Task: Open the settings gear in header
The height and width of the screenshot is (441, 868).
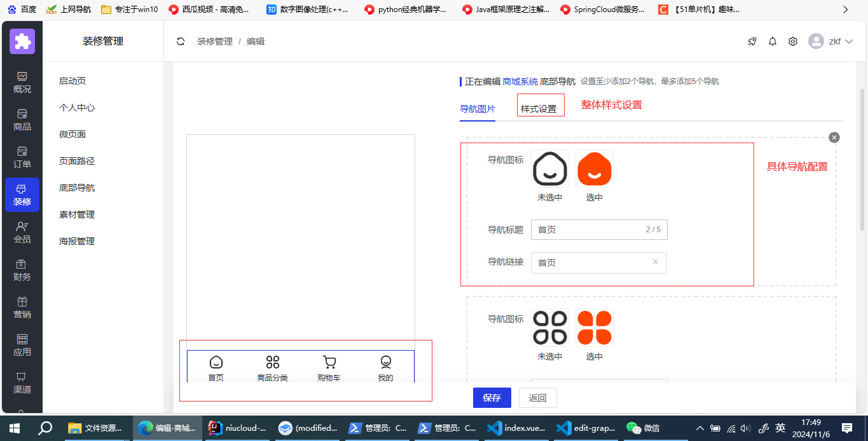Action: point(793,41)
